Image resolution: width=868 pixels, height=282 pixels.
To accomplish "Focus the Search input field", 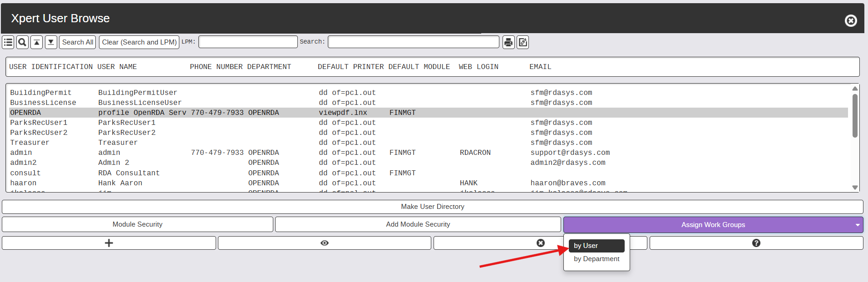I will pyautogui.click(x=414, y=42).
